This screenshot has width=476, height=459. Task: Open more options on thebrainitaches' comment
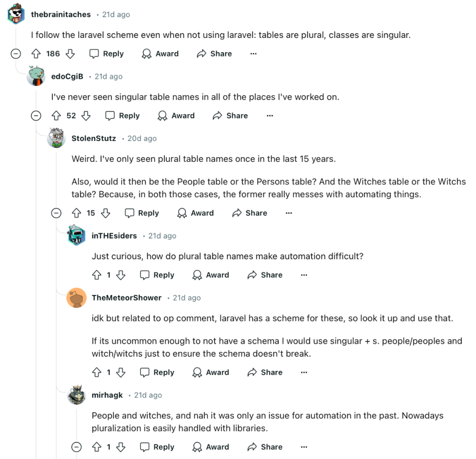tap(253, 54)
